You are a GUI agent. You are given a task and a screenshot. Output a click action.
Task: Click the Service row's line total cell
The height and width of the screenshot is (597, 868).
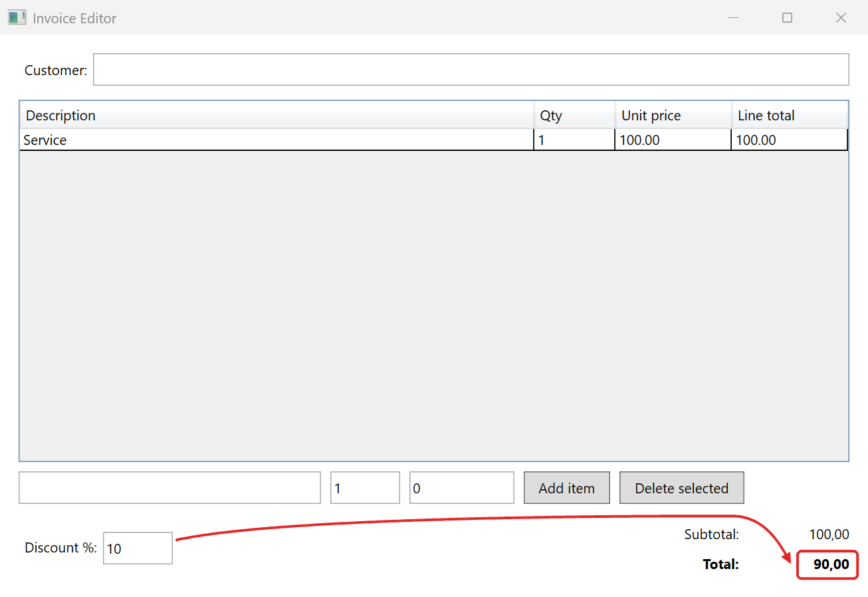tap(790, 140)
